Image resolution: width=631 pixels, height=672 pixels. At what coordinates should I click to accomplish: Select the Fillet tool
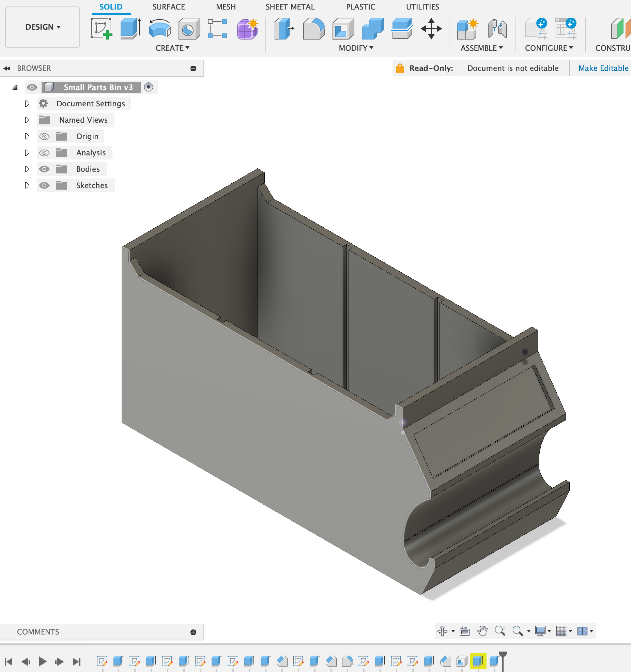[x=314, y=29]
